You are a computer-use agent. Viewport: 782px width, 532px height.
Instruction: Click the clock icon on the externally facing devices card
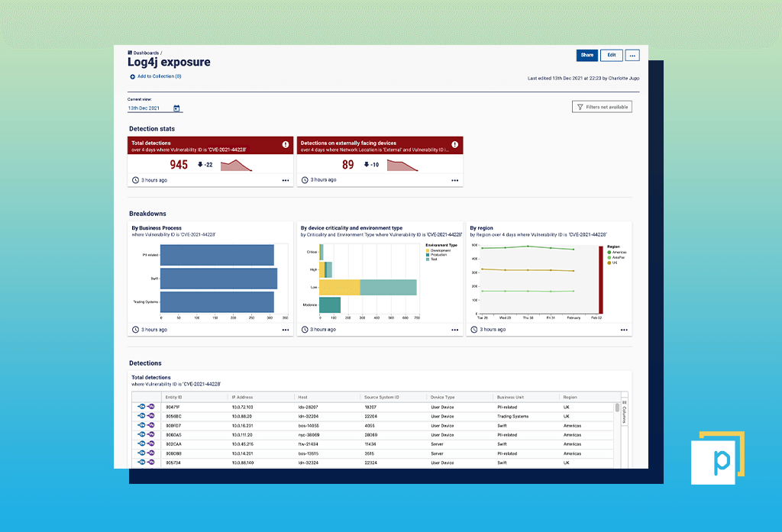point(305,180)
